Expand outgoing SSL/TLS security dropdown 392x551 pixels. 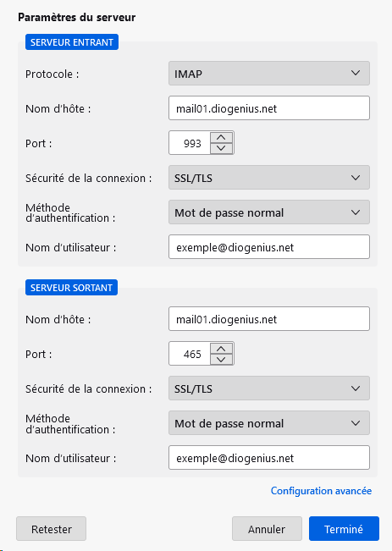point(269,388)
